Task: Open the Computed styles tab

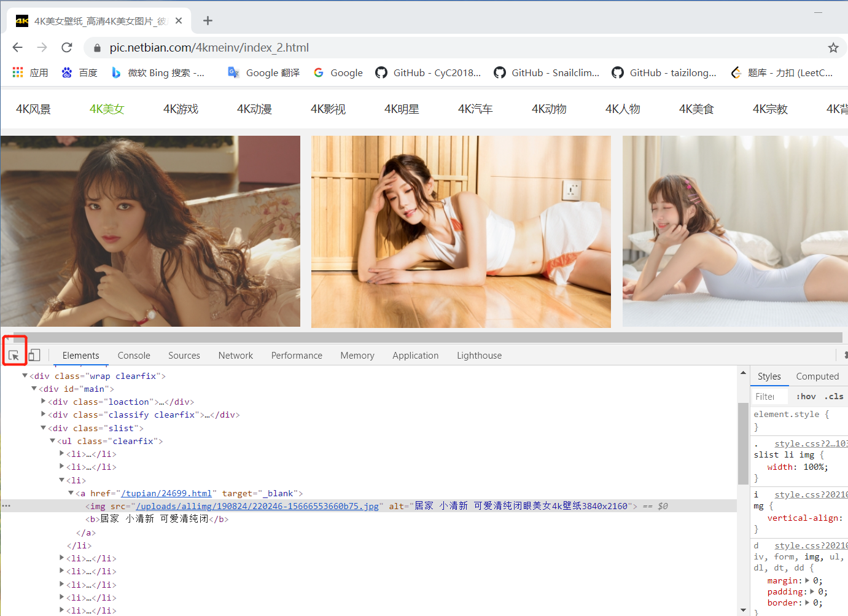Action: [817, 375]
